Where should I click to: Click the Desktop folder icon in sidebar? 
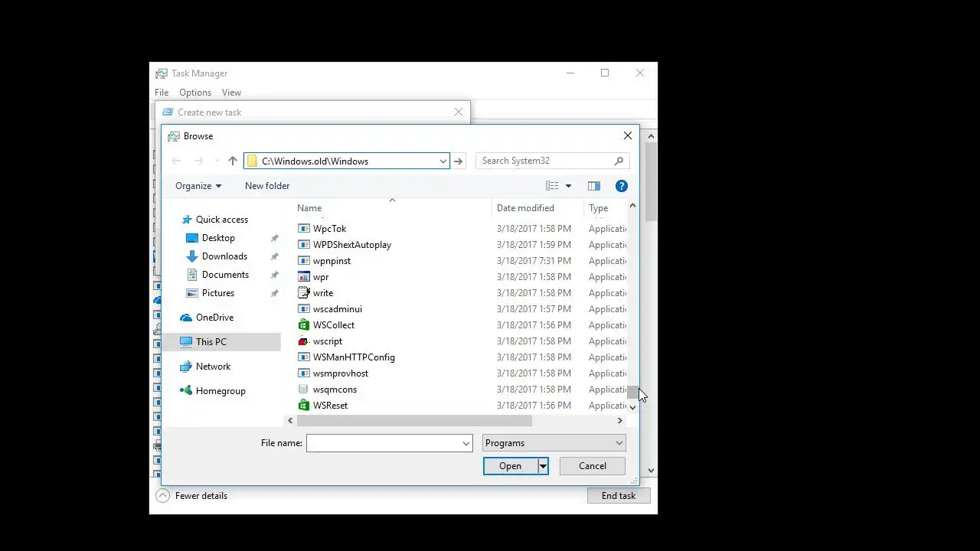pyautogui.click(x=192, y=238)
